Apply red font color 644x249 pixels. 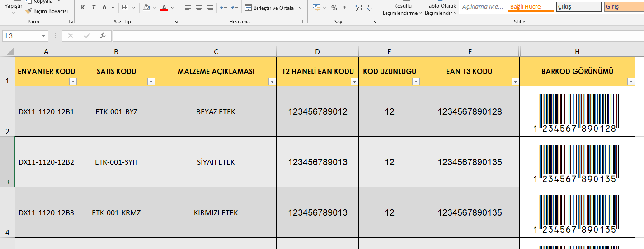164,8
